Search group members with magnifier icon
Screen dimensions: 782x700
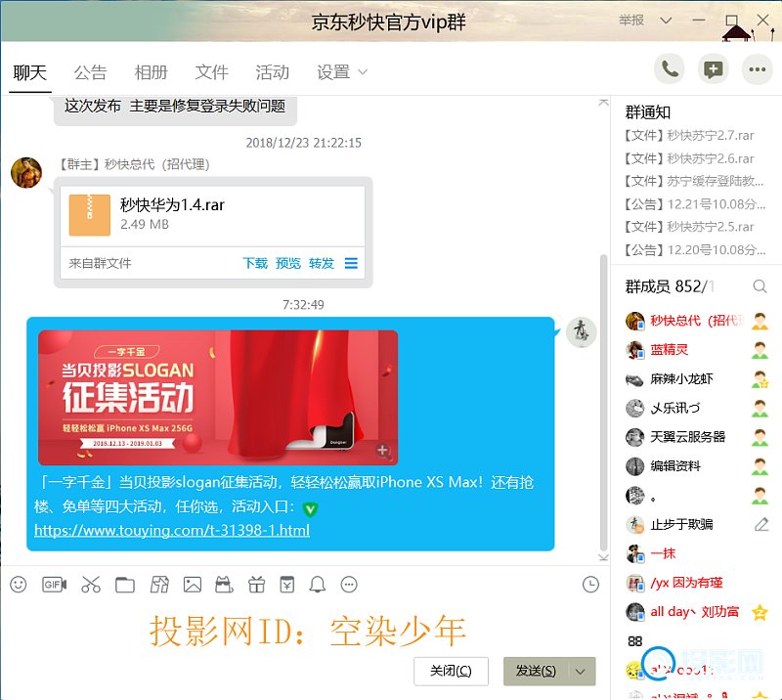point(760,286)
